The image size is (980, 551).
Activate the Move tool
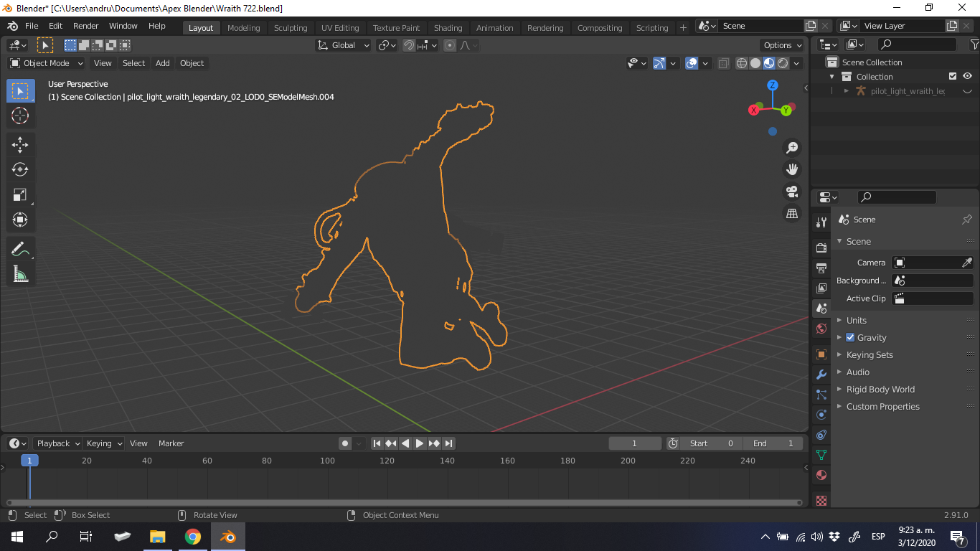click(x=20, y=144)
